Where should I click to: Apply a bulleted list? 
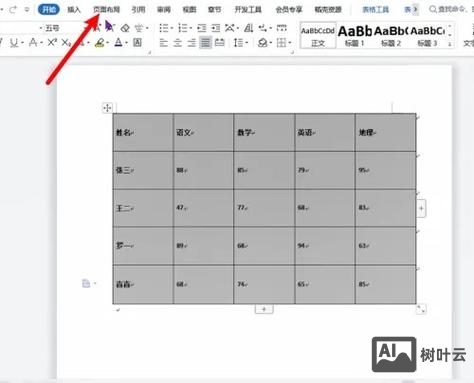164,28
